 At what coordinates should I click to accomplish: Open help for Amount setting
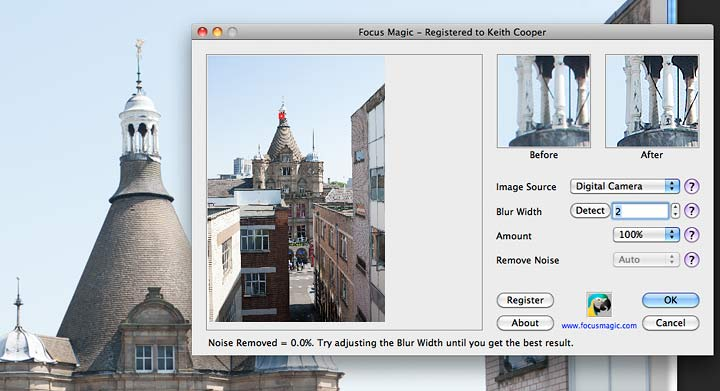[692, 235]
